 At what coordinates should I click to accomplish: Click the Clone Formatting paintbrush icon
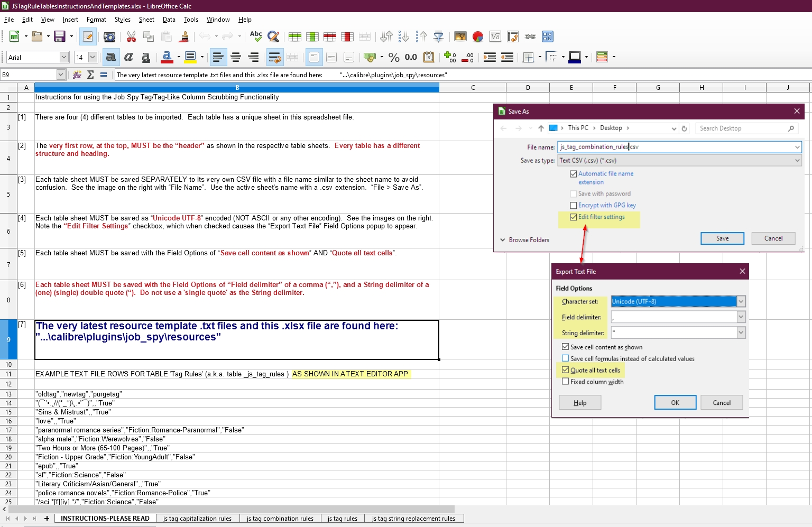pos(184,36)
